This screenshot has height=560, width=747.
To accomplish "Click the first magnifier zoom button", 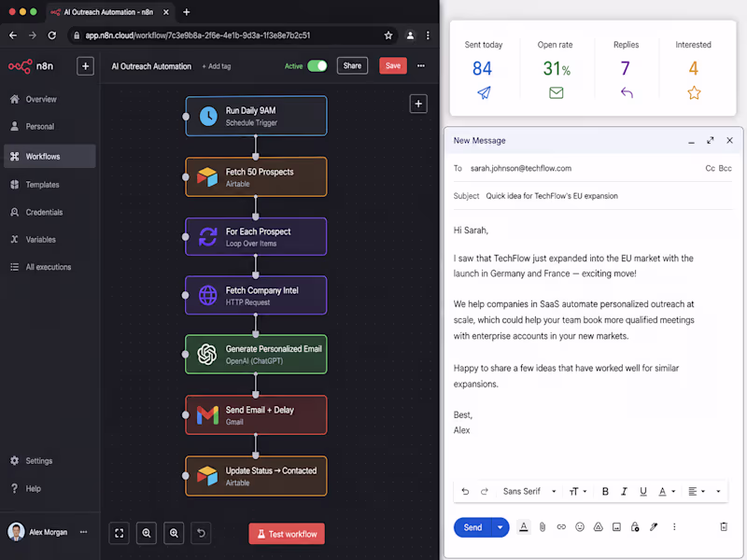I will (147, 533).
